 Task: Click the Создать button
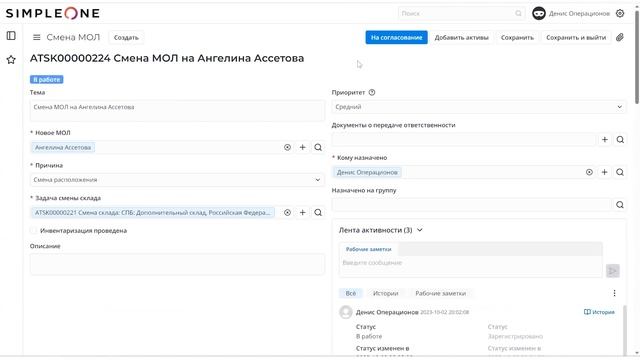(126, 38)
